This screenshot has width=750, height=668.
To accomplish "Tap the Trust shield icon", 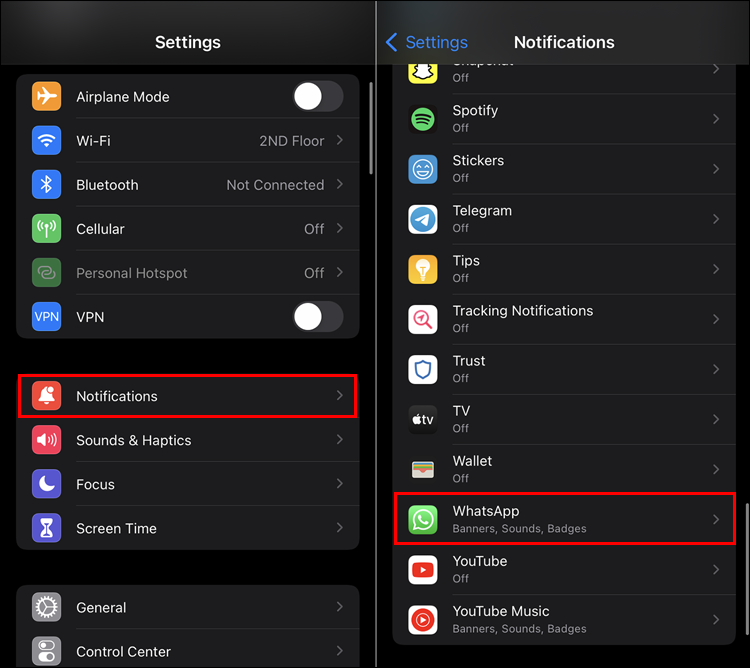I will click(x=423, y=369).
